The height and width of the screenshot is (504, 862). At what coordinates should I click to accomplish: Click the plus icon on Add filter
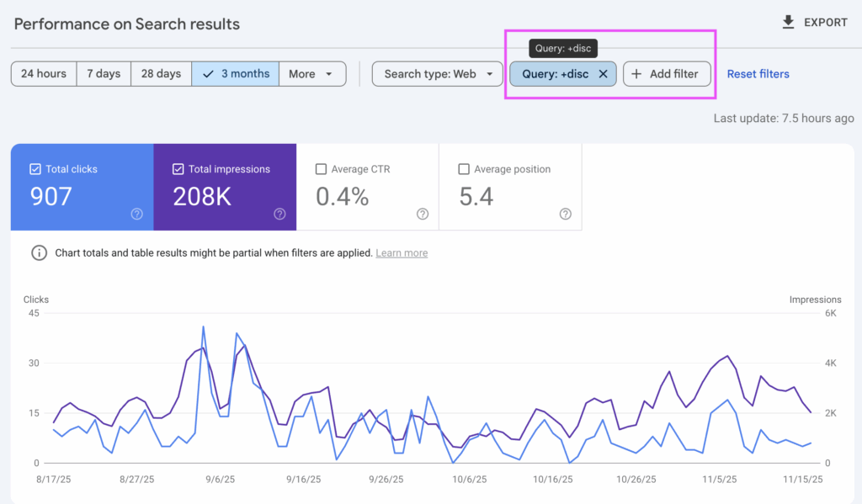tap(638, 74)
